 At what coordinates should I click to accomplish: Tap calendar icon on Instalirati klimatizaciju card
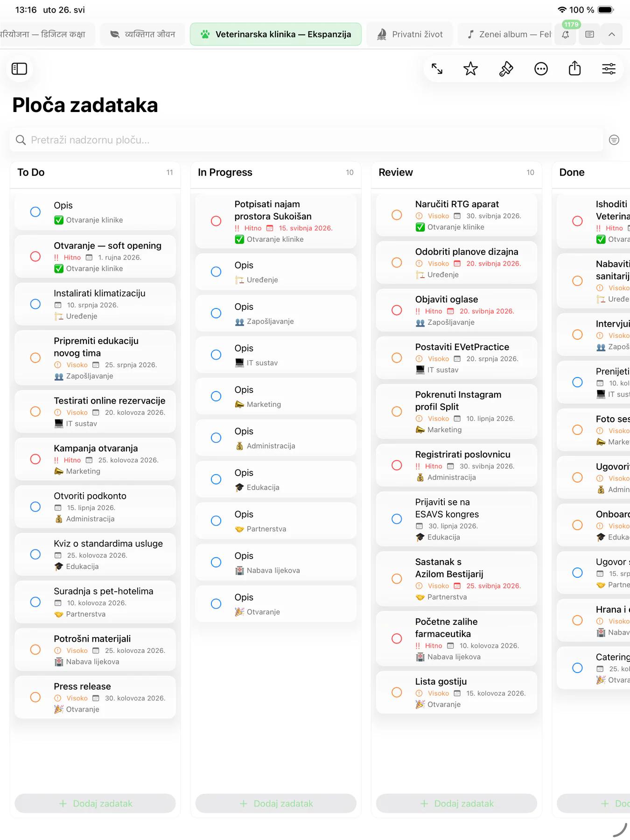click(58, 305)
